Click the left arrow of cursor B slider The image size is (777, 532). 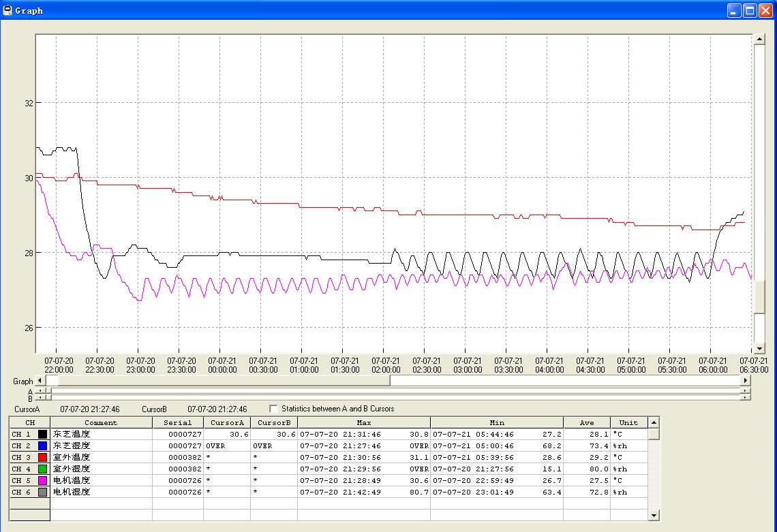tap(40, 398)
